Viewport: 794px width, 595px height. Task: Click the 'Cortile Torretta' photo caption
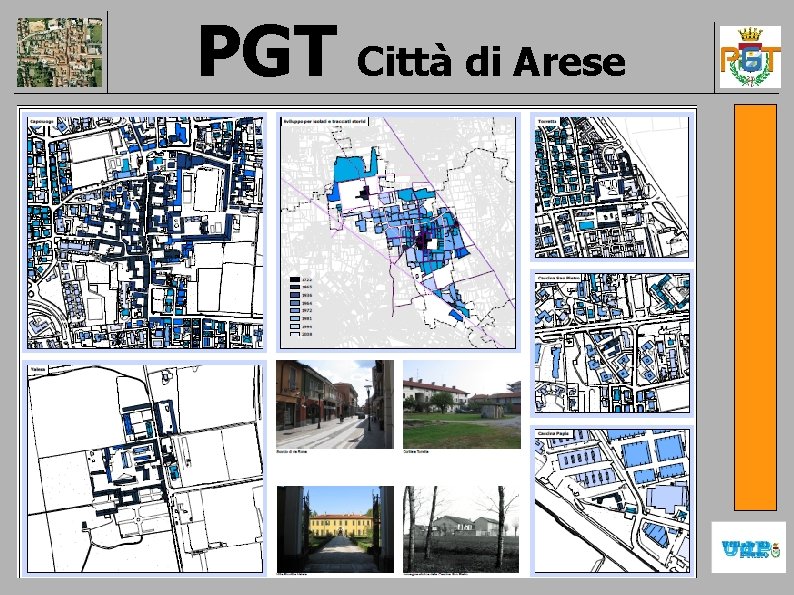tap(416, 451)
